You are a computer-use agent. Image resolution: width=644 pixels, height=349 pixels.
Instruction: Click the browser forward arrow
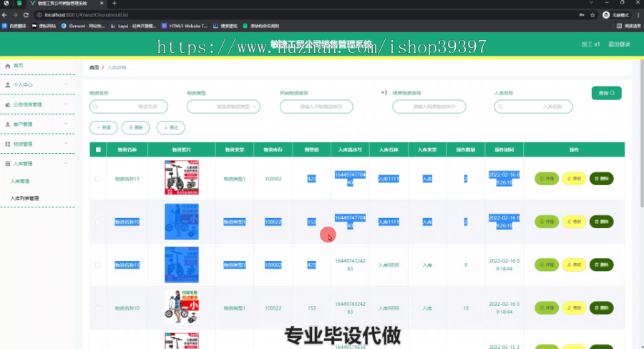(15, 15)
